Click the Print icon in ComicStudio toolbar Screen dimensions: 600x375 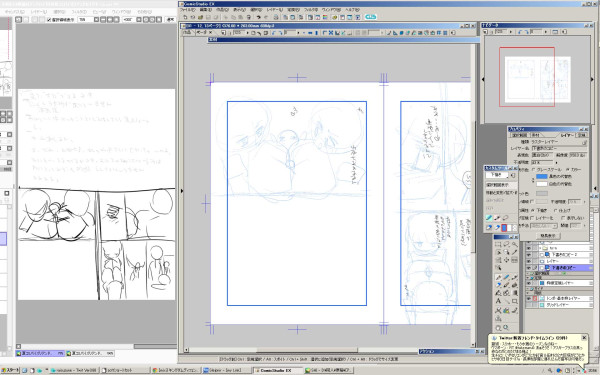[276, 17]
